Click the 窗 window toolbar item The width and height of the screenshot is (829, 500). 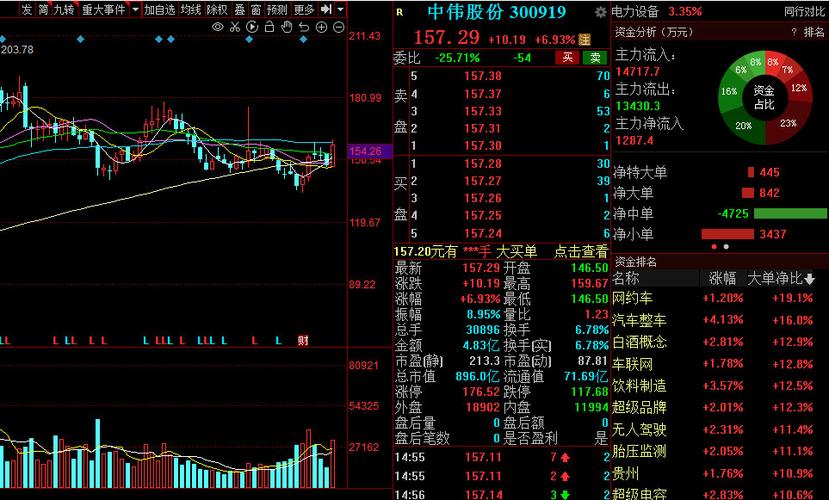coord(256,10)
